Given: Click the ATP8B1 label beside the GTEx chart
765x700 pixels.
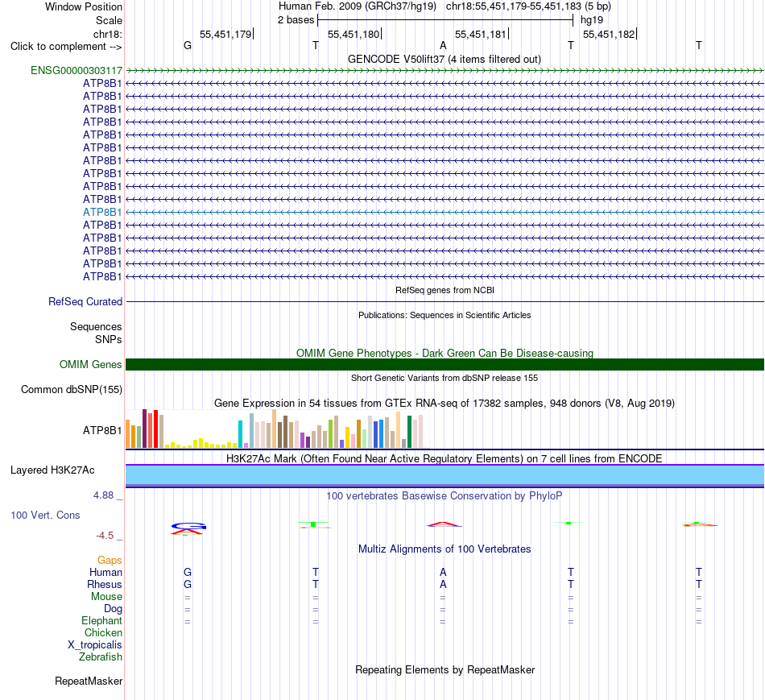Looking at the screenshot, I should pyautogui.click(x=102, y=430).
